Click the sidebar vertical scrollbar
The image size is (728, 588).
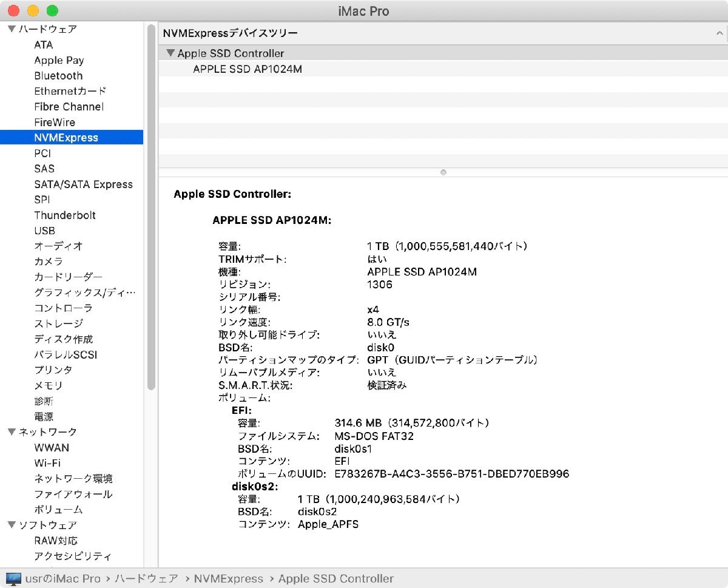[x=152, y=206]
